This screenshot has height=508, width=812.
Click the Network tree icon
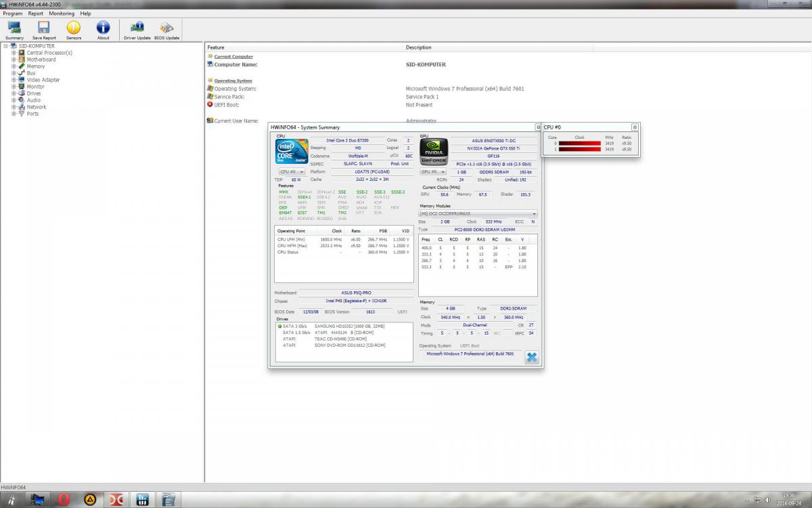[x=22, y=107]
